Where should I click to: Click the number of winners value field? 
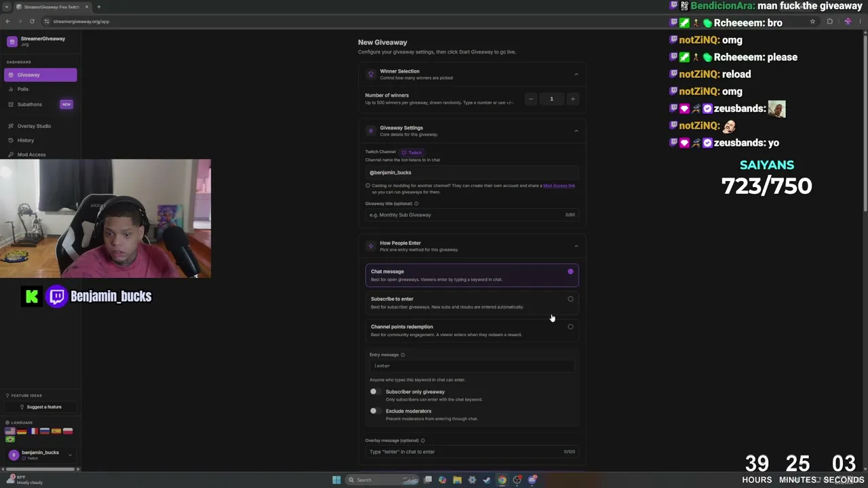tap(551, 99)
